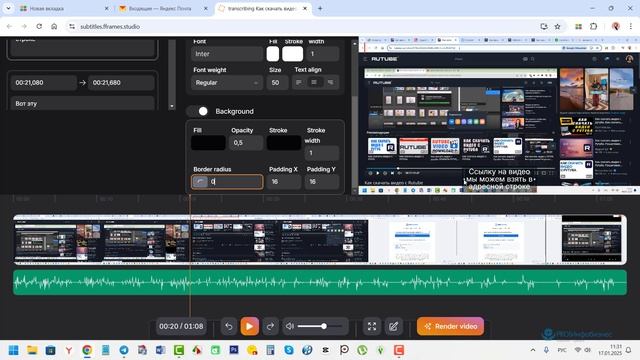
Task: Play the video preview
Action: (249, 326)
